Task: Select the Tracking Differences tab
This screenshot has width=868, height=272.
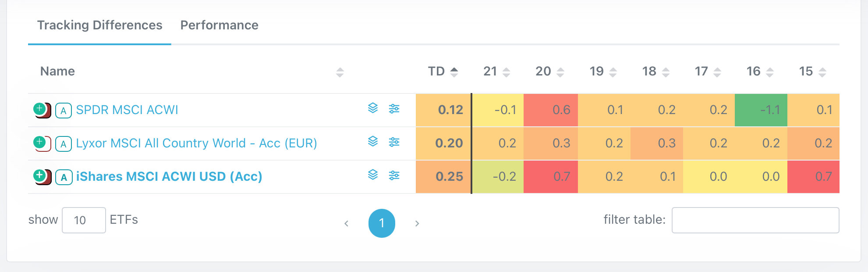Action: pyautogui.click(x=99, y=25)
